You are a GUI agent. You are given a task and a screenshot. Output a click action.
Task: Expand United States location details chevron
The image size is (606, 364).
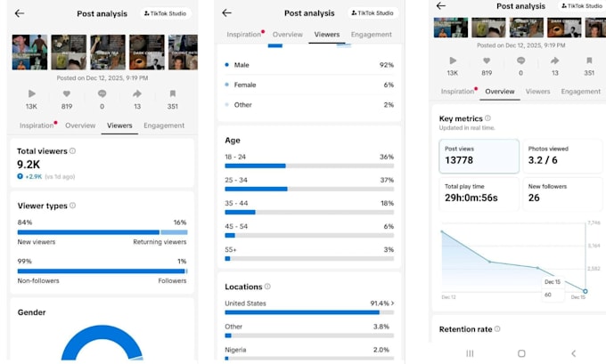coord(393,303)
